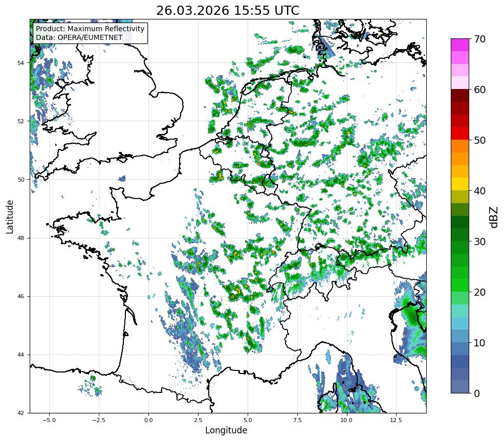
Task: Click the 70 tick on colorbar
Action: click(x=479, y=39)
